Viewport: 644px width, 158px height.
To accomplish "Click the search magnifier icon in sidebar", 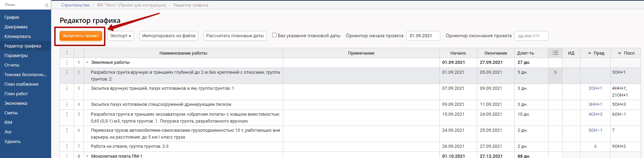I will 47,5.
